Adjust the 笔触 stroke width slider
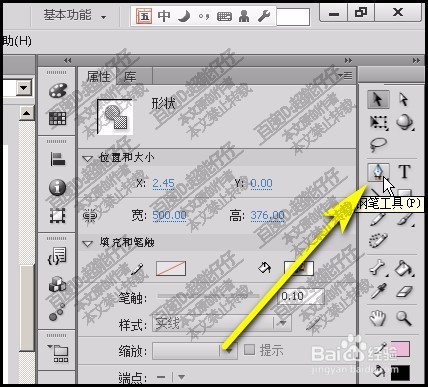Screen dimensions: 428x387 pyautogui.click(x=208, y=296)
